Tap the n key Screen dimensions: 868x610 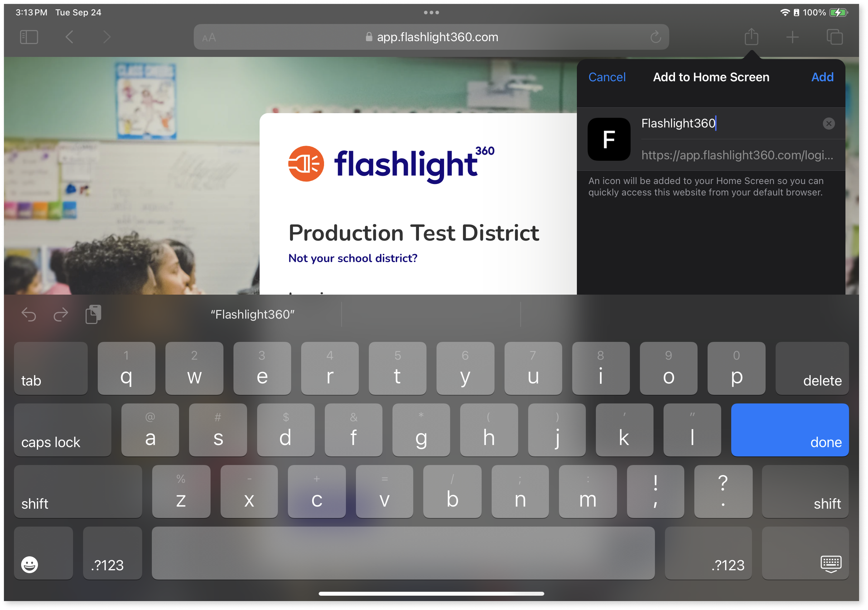(520, 492)
